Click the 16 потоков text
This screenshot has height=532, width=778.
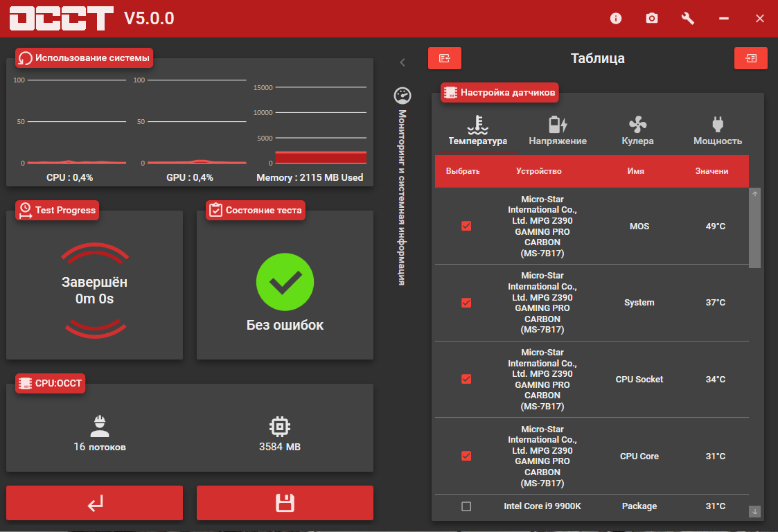(x=100, y=447)
